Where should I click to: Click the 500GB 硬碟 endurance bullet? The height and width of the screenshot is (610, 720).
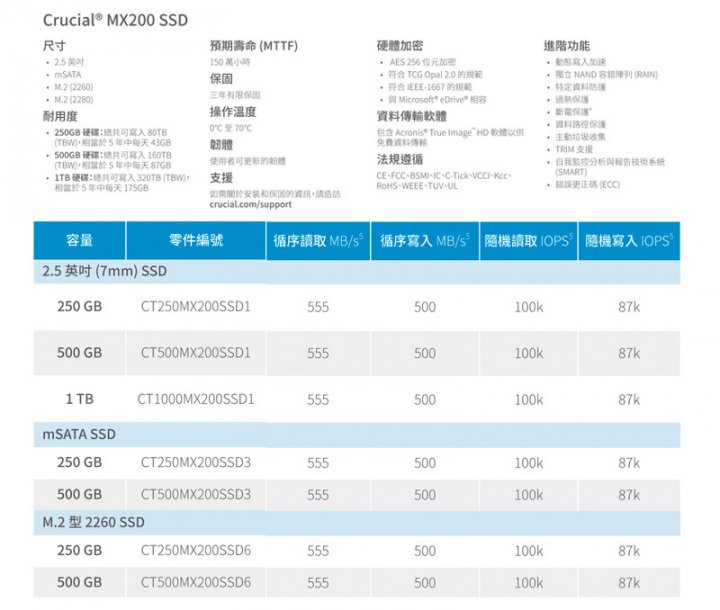click(x=113, y=160)
